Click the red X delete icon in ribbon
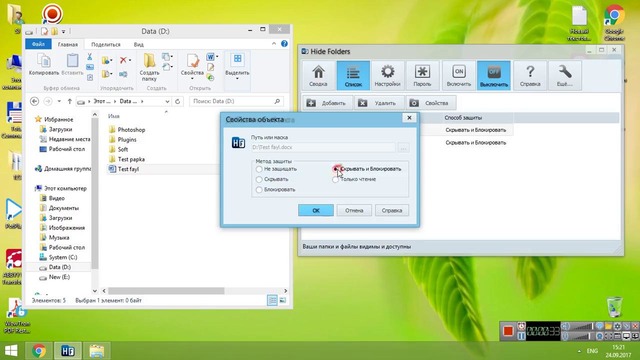The height and width of the screenshot is (360, 640). [124, 60]
